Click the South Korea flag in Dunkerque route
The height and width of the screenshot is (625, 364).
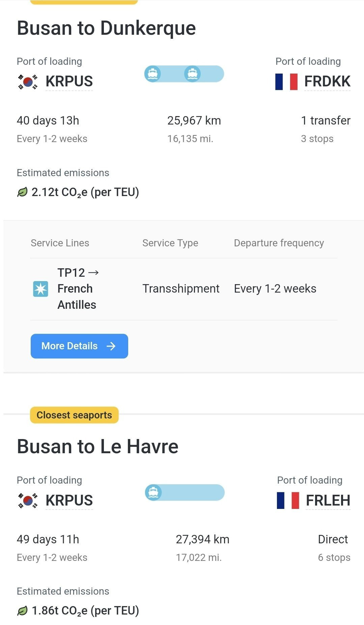tap(27, 82)
